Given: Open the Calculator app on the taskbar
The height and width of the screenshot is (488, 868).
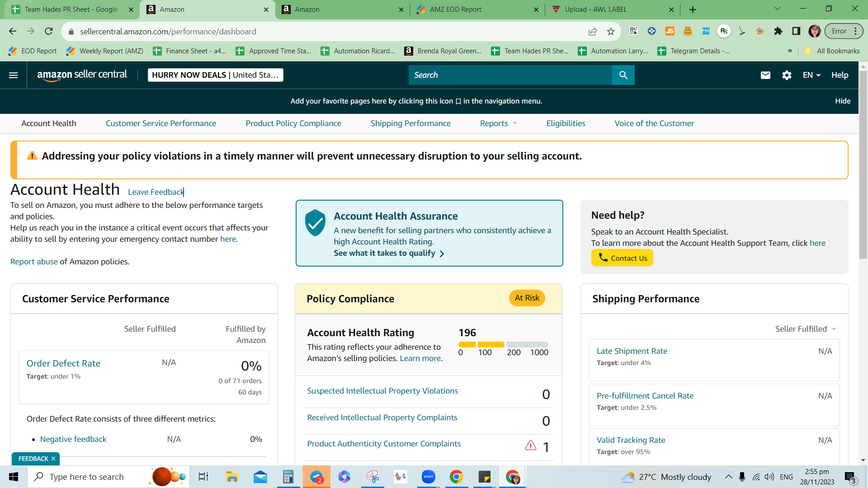Looking at the screenshot, I should (288, 477).
